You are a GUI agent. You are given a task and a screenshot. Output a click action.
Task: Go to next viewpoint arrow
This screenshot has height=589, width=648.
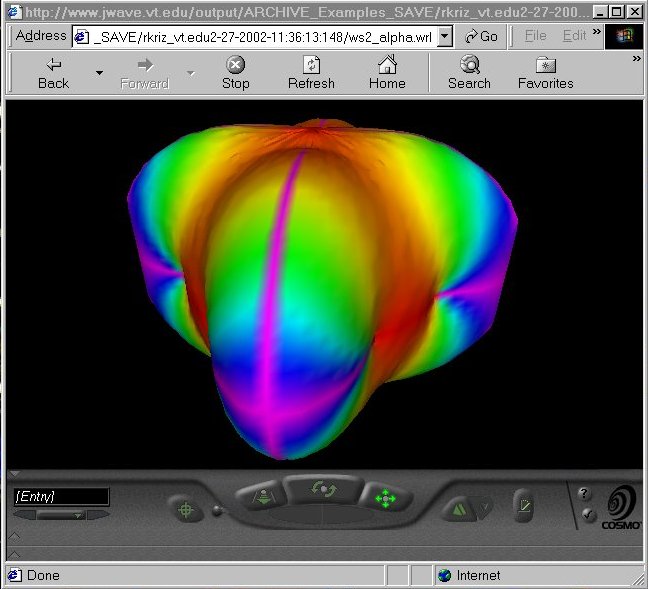(x=98, y=515)
